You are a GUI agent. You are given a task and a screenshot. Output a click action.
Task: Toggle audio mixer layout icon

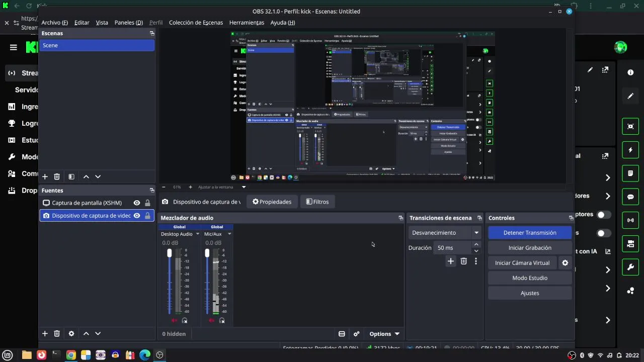[342, 334]
